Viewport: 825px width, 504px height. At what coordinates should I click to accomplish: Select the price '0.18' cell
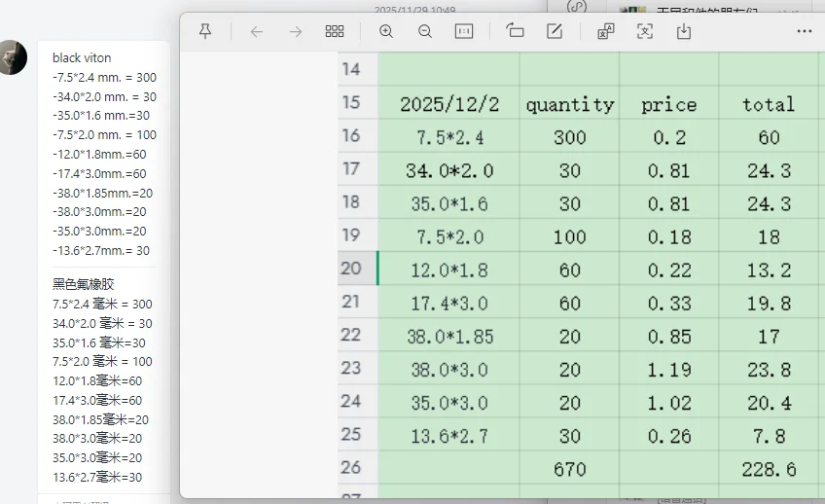tap(668, 235)
